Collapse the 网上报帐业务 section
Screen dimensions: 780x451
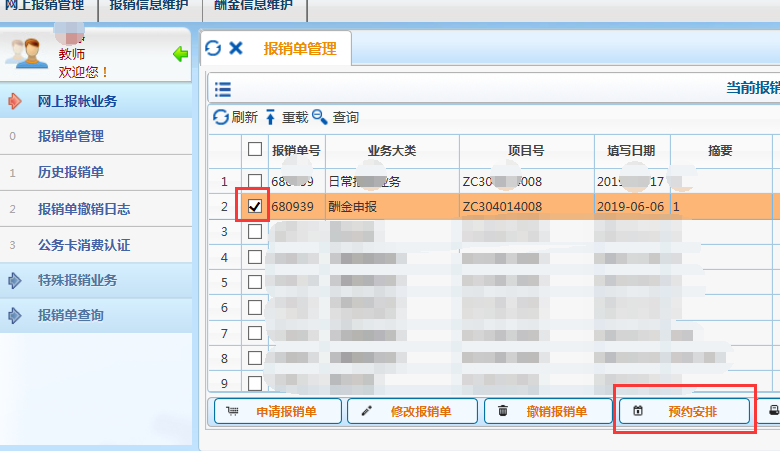(x=77, y=101)
